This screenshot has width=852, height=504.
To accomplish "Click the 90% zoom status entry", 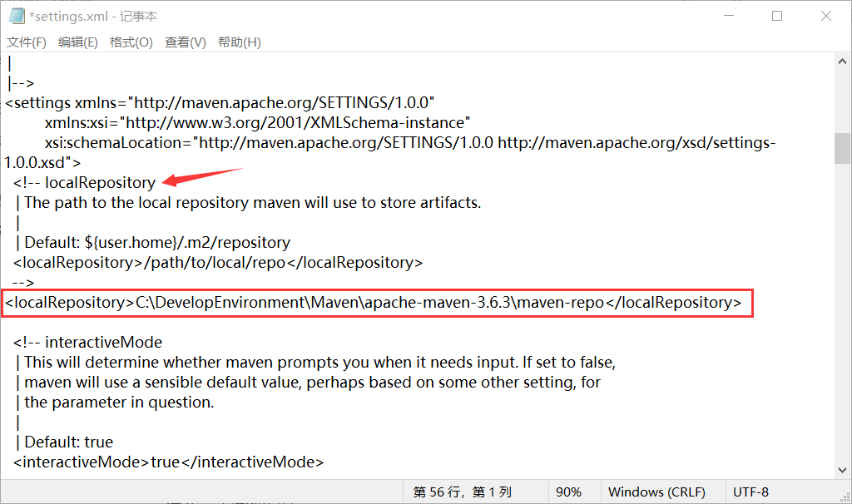I will point(568,492).
